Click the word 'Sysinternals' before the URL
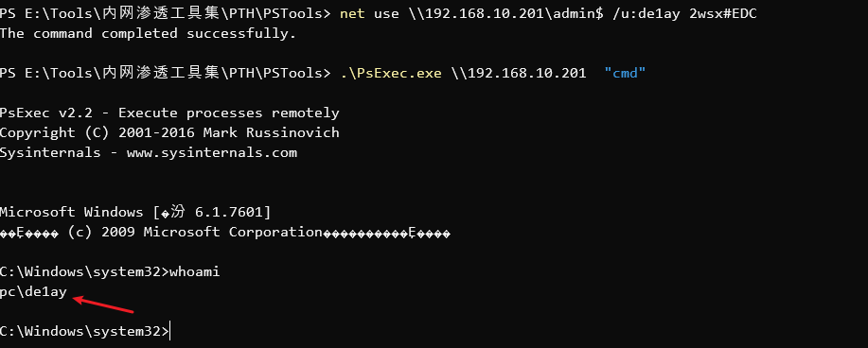868x348 pixels. 50,152
